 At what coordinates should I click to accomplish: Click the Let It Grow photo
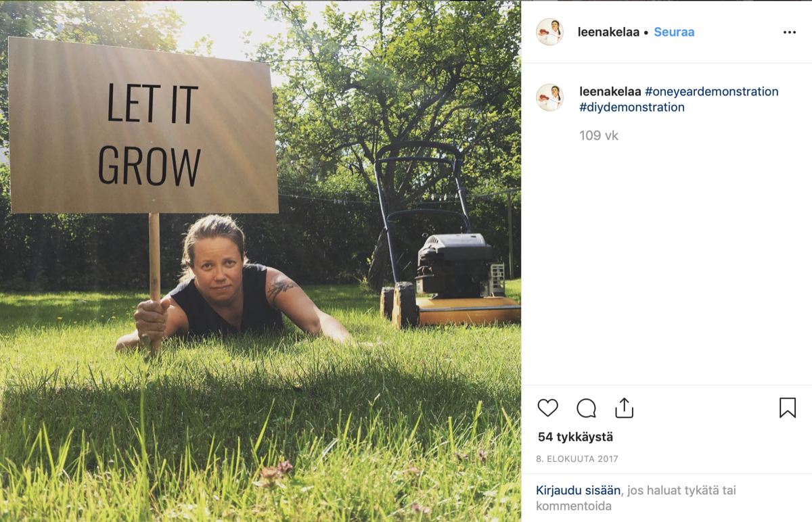coord(261,261)
